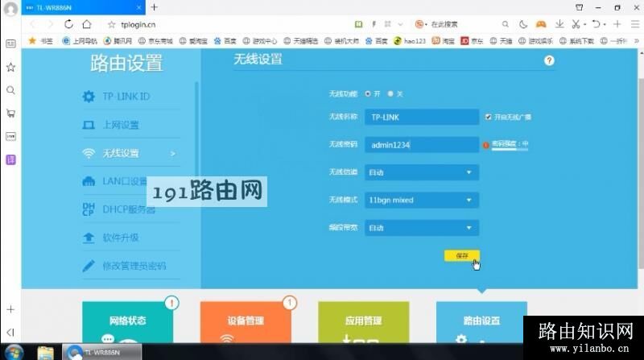Viewport: 644px width, 360px height.
Task: Click in the admin1234 password field
Action: coord(422,145)
